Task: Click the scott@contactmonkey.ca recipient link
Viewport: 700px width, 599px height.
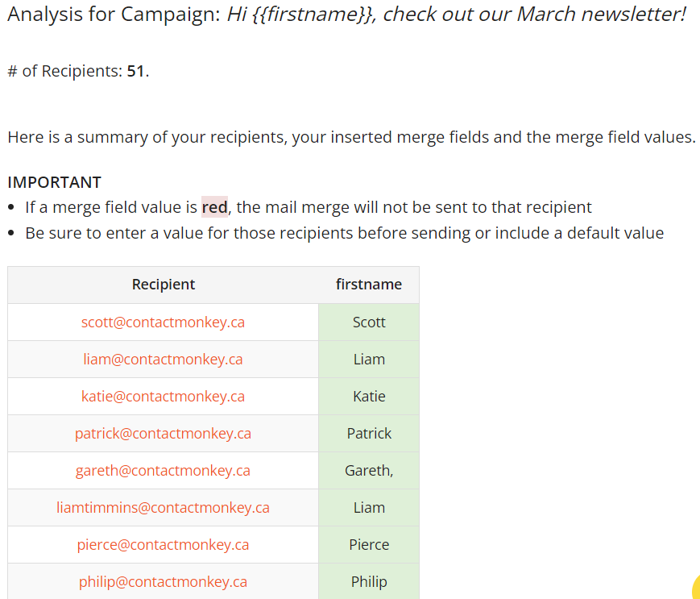Action: [163, 322]
